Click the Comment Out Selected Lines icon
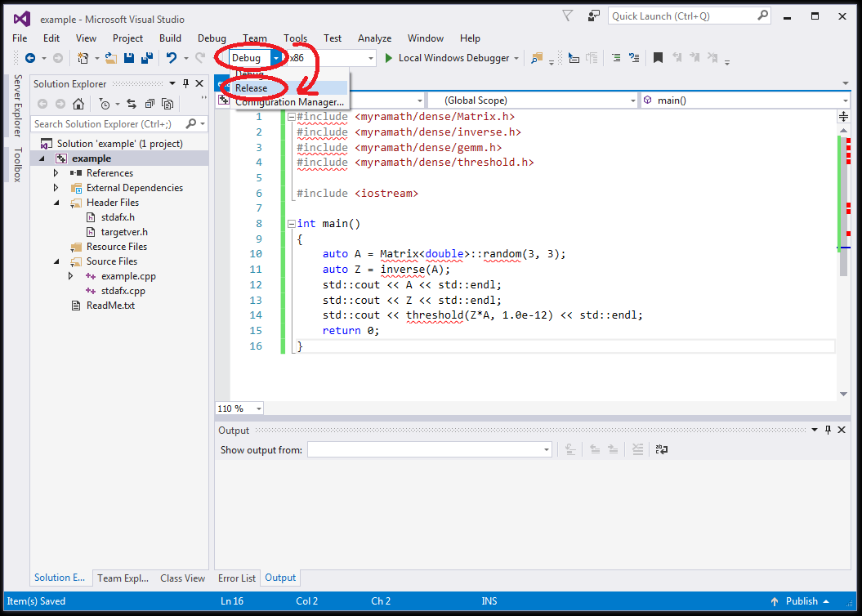Image resolution: width=862 pixels, height=616 pixels. click(x=616, y=58)
